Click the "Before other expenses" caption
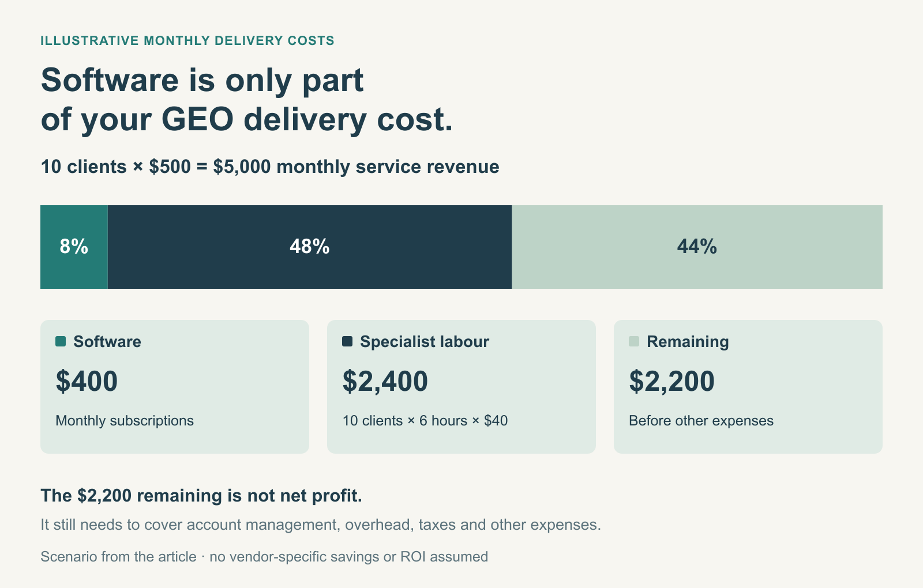The height and width of the screenshot is (588, 923). tap(701, 421)
